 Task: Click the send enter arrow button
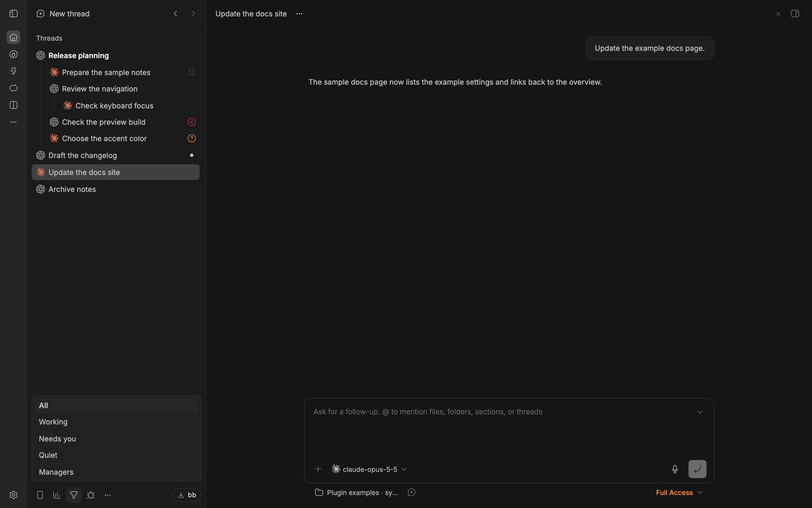(697, 469)
